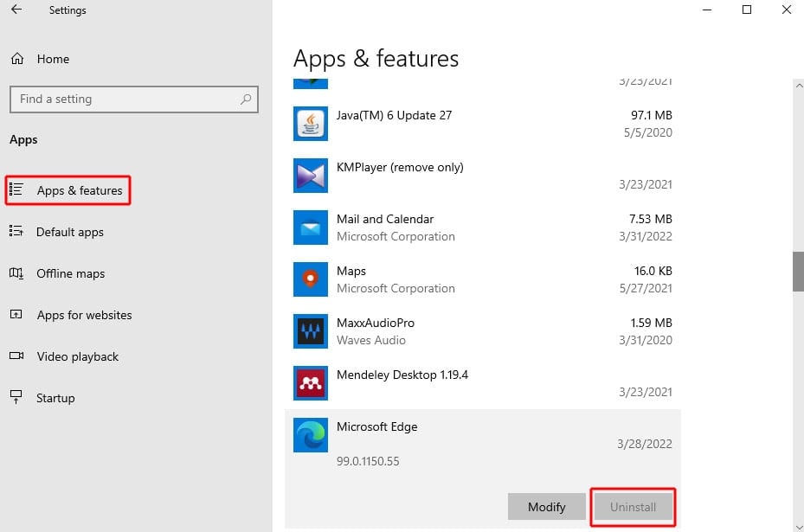Click the Mail and Calendar envelope icon
Image resolution: width=804 pixels, height=532 pixels.
(x=310, y=228)
